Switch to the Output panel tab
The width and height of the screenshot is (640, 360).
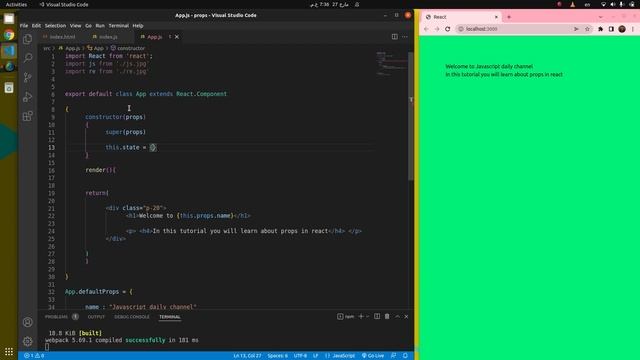pos(96,317)
